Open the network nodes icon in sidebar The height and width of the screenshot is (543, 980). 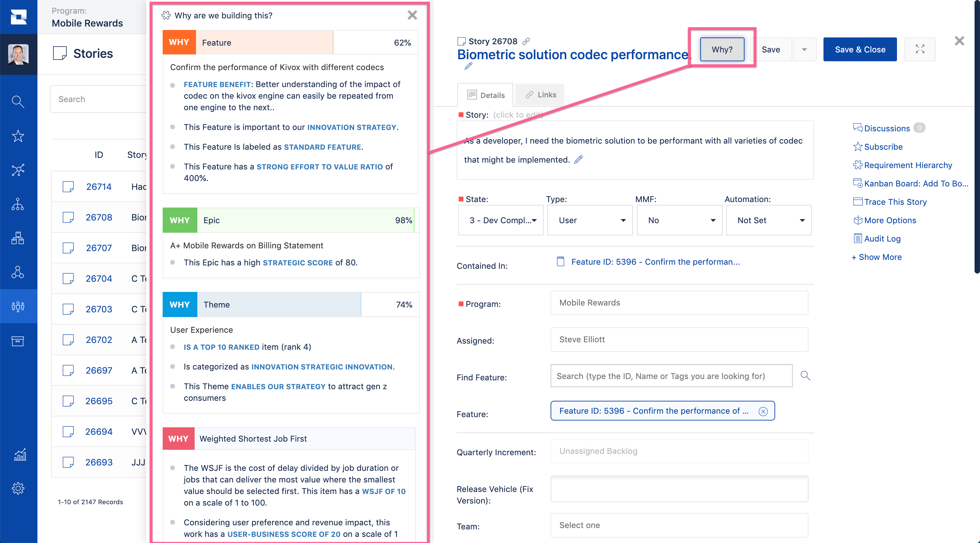(x=18, y=170)
